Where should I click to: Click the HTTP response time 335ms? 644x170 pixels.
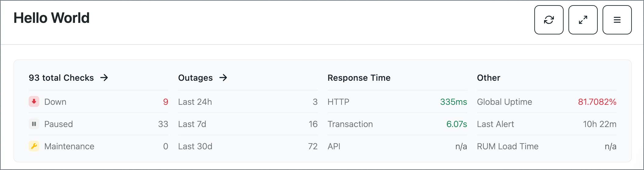[453, 102]
